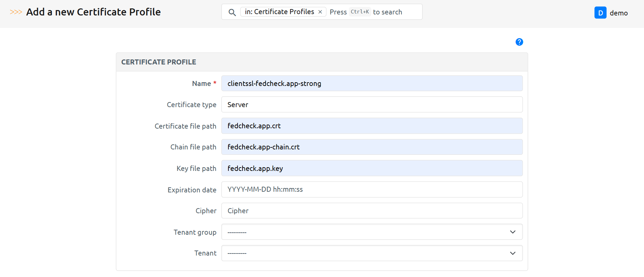
Task: Click the orange triple-arrow logo icon
Action: 16,12
